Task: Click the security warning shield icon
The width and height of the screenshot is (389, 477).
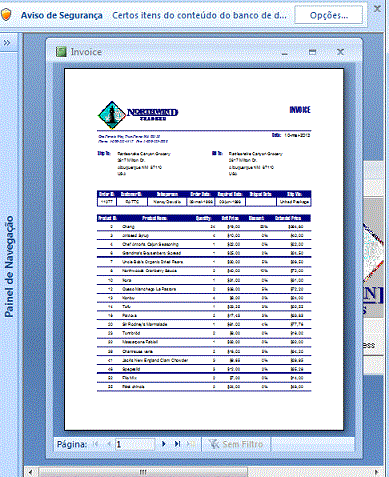Action: pyautogui.click(x=6, y=15)
